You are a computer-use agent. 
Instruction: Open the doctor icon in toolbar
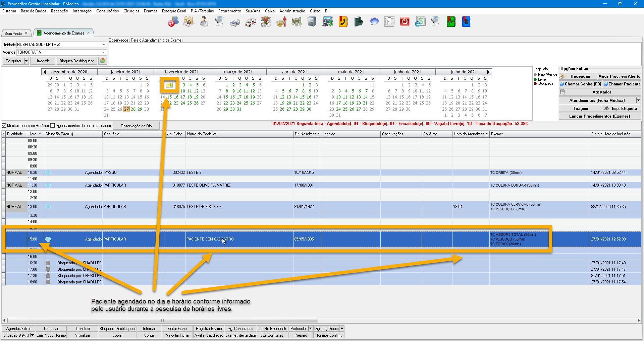(x=204, y=22)
